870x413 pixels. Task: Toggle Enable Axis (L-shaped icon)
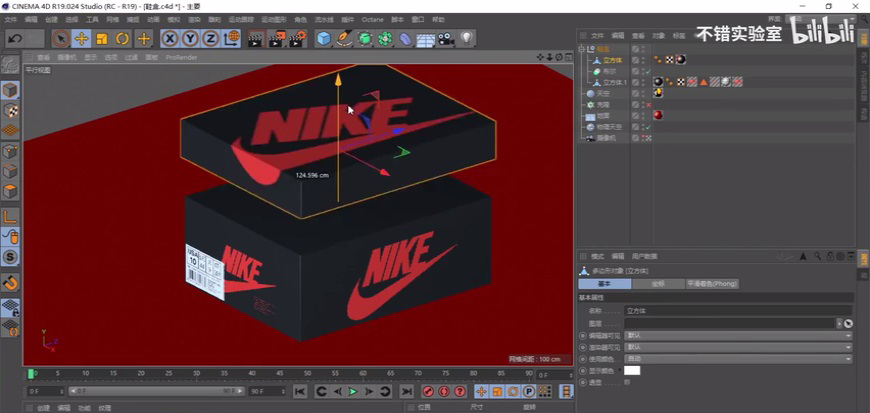tap(11, 216)
